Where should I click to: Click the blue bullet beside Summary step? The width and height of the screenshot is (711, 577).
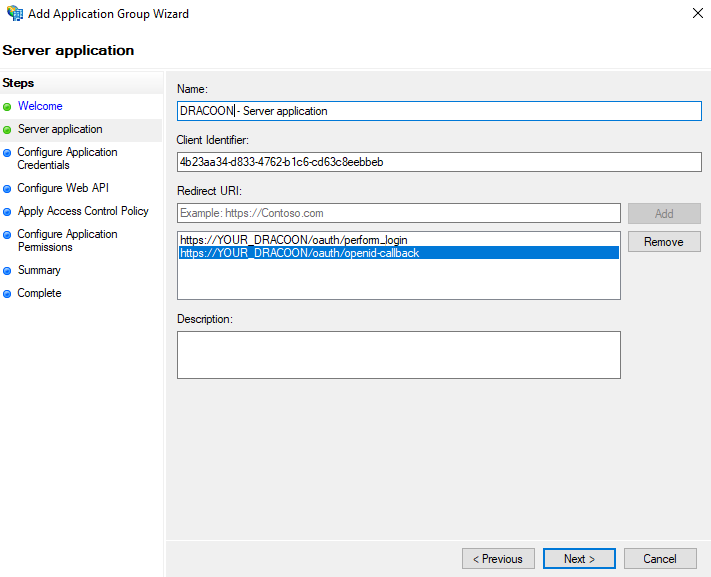click(x=7, y=271)
